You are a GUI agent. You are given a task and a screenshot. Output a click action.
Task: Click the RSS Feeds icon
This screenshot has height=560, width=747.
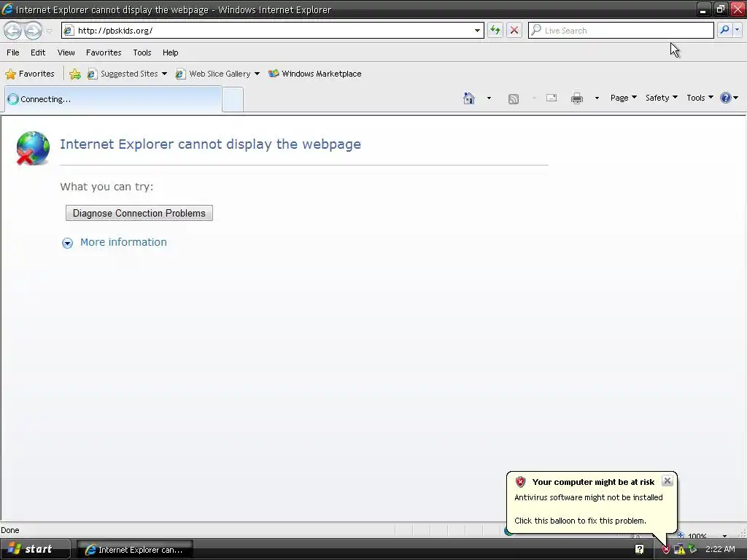click(513, 98)
